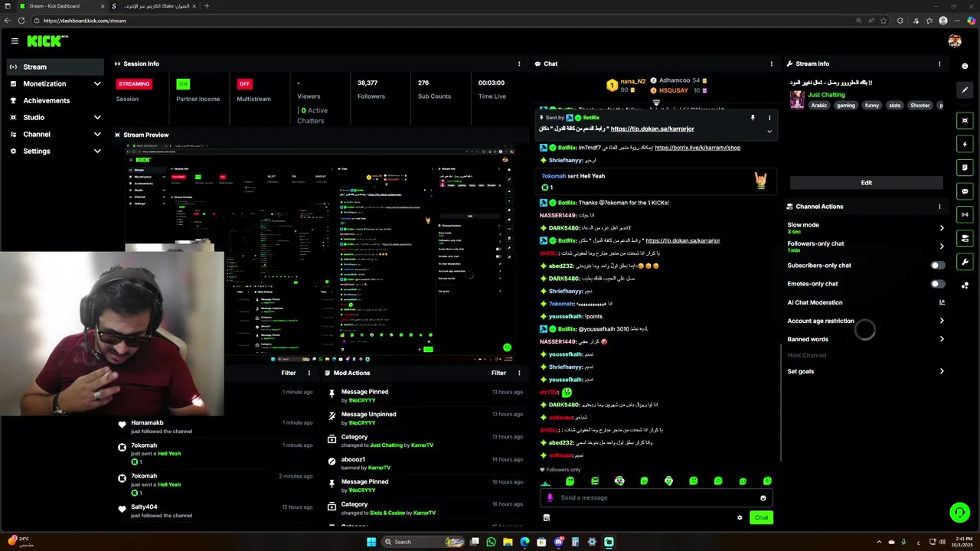Open a new browser tab
980x551 pixels.
(x=206, y=6)
